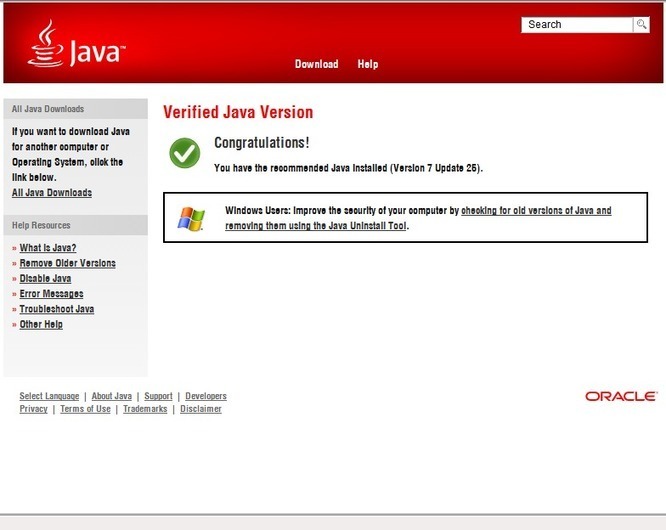Image resolution: width=666 pixels, height=530 pixels.
Task: Open the Trademarks footer link
Action: click(145, 409)
